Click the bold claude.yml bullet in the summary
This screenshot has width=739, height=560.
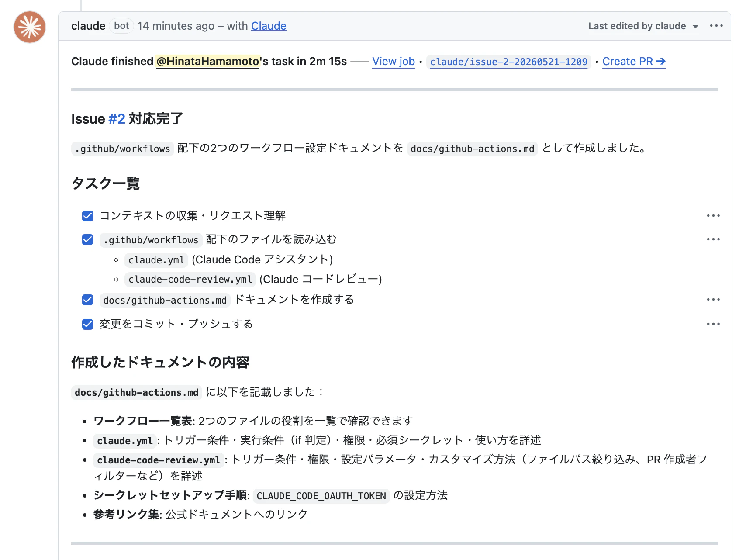click(125, 441)
